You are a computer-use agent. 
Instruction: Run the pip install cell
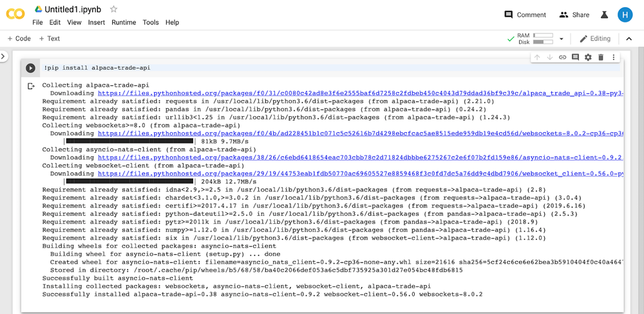pos(30,68)
